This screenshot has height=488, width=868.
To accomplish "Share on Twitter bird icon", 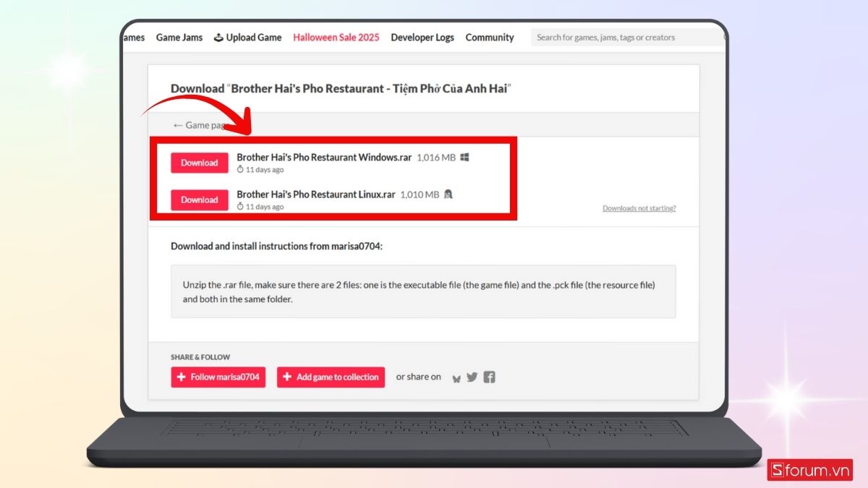I will point(472,377).
